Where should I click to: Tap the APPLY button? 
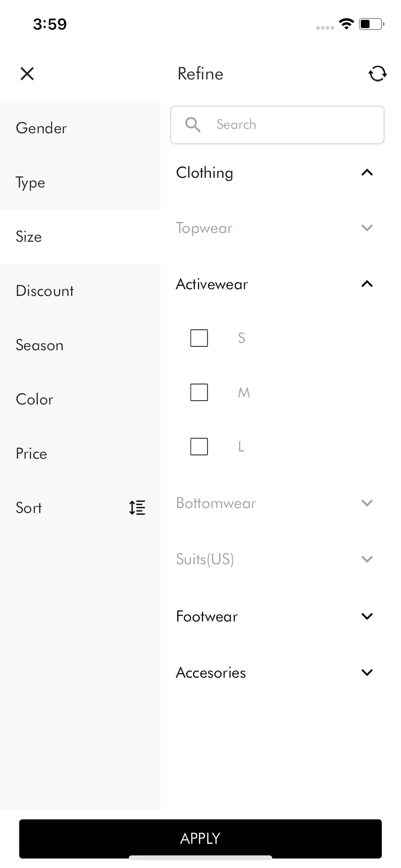click(x=200, y=838)
